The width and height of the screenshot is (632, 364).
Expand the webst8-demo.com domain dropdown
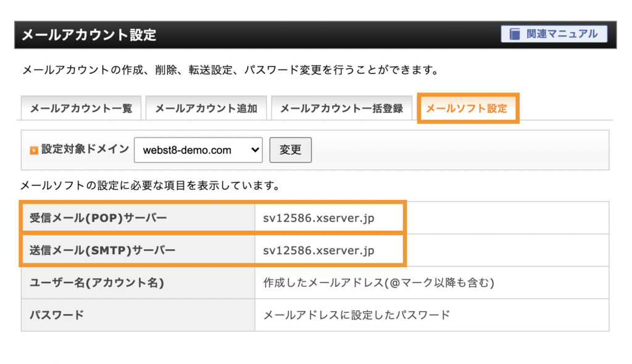pyautogui.click(x=197, y=150)
